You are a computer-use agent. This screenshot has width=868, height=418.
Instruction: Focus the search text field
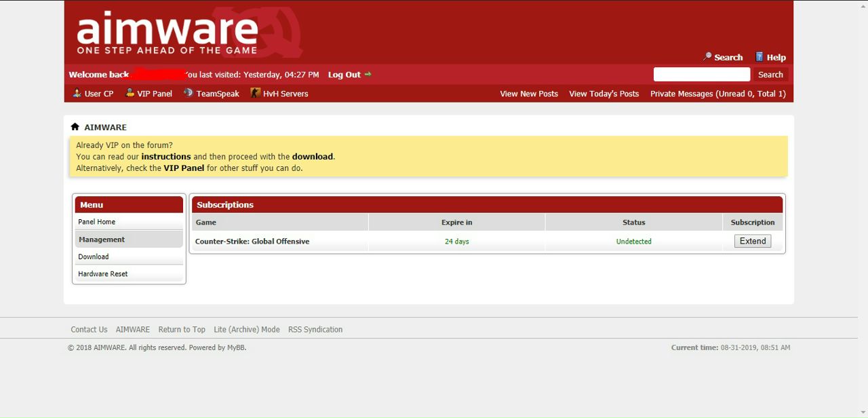[x=701, y=75]
